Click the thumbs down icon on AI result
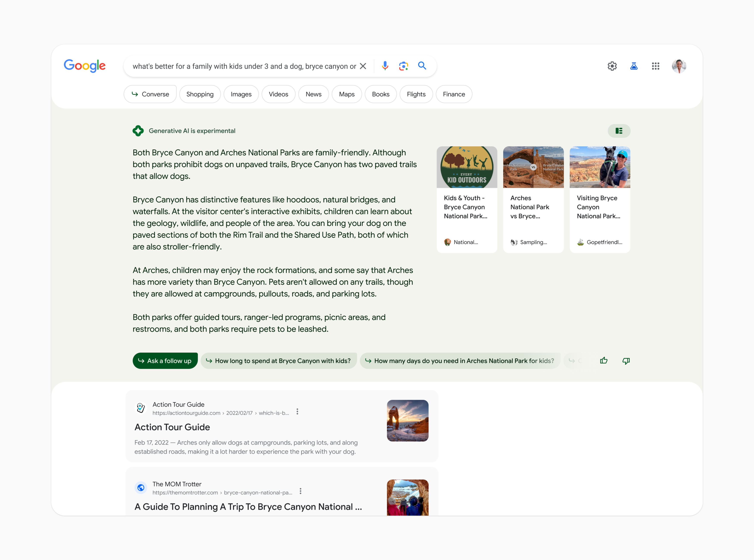 click(x=626, y=360)
